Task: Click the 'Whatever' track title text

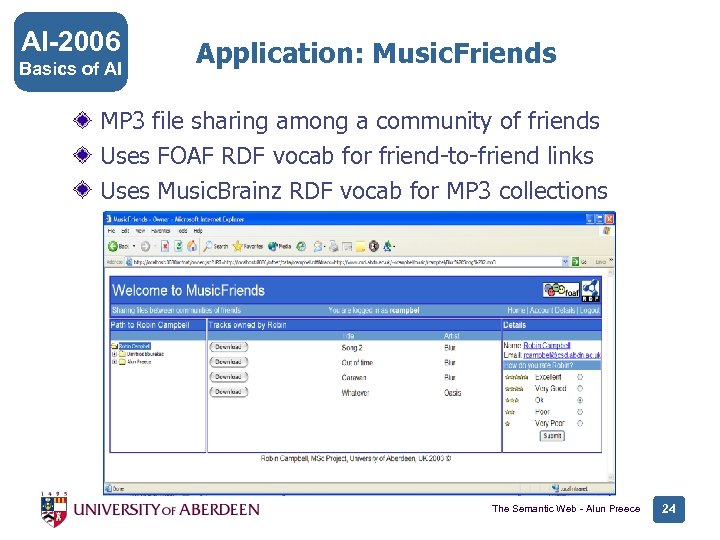Action: [x=355, y=393]
